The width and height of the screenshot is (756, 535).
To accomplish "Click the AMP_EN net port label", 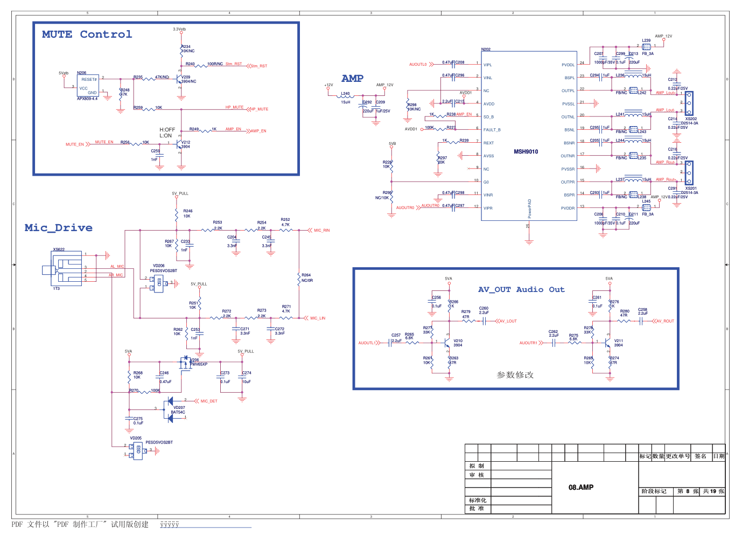I will [258, 131].
